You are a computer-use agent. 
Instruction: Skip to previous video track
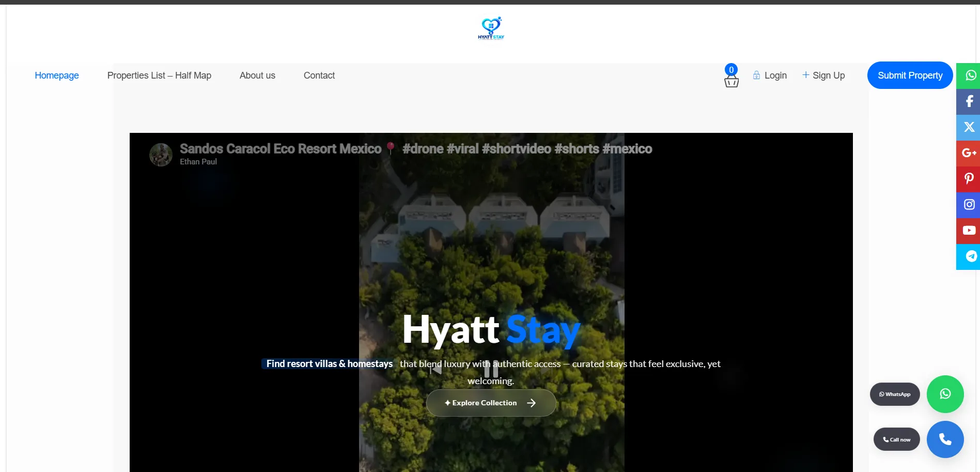point(435,369)
